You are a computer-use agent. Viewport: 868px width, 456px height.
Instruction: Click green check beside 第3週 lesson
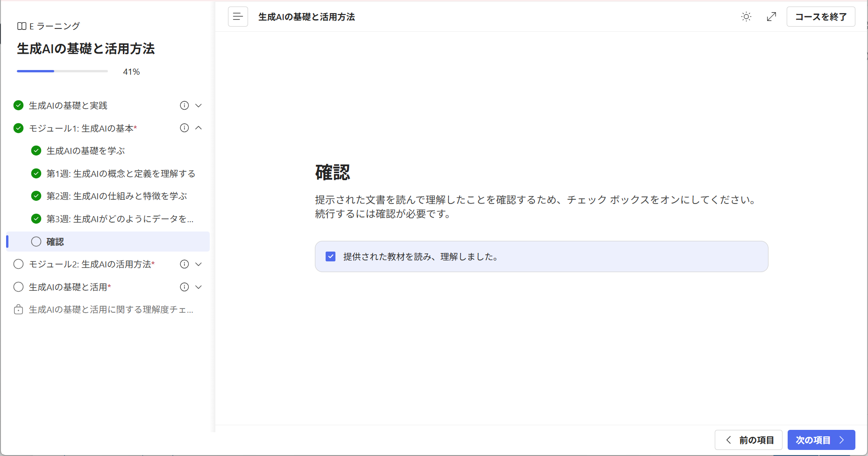[36, 219]
